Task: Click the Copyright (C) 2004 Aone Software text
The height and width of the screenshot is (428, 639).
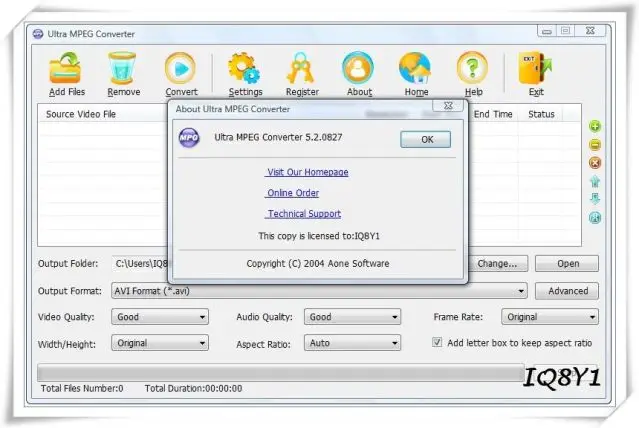Action: click(x=317, y=264)
